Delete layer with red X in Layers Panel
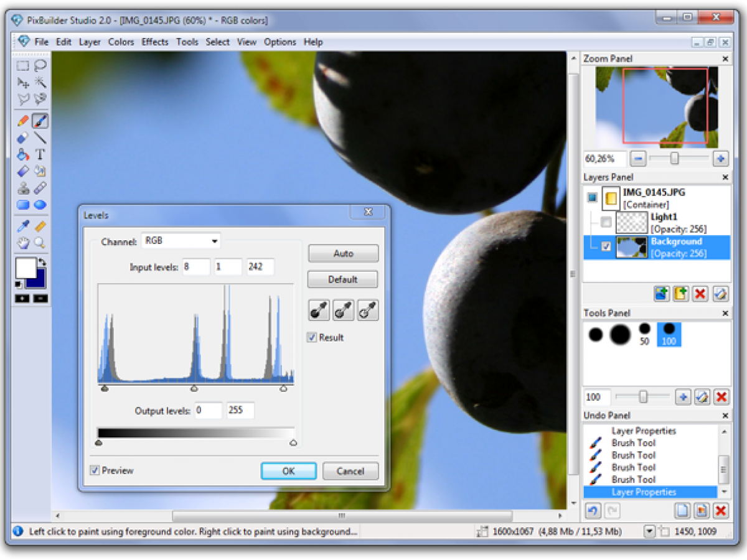This screenshot has height=560, width=747. tap(700, 294)
